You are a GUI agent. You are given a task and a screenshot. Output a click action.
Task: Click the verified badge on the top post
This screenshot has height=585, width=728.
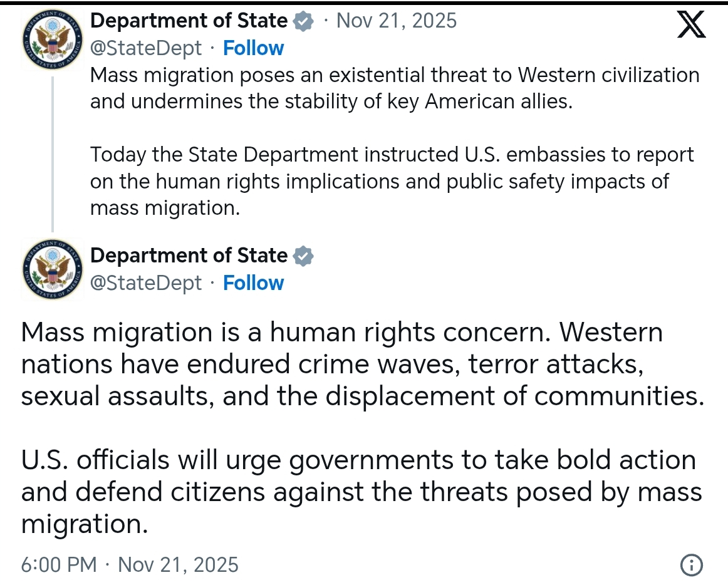pyautogui.click(x=304, y=21)
